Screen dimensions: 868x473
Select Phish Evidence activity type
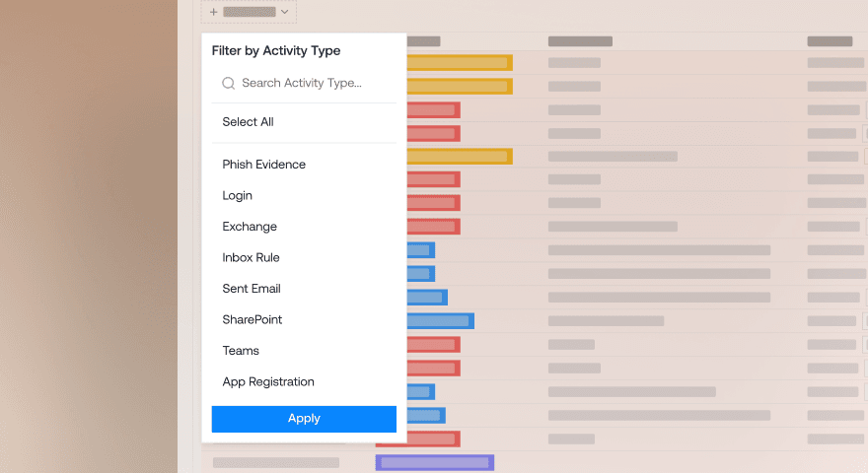[x=264, y=165]
